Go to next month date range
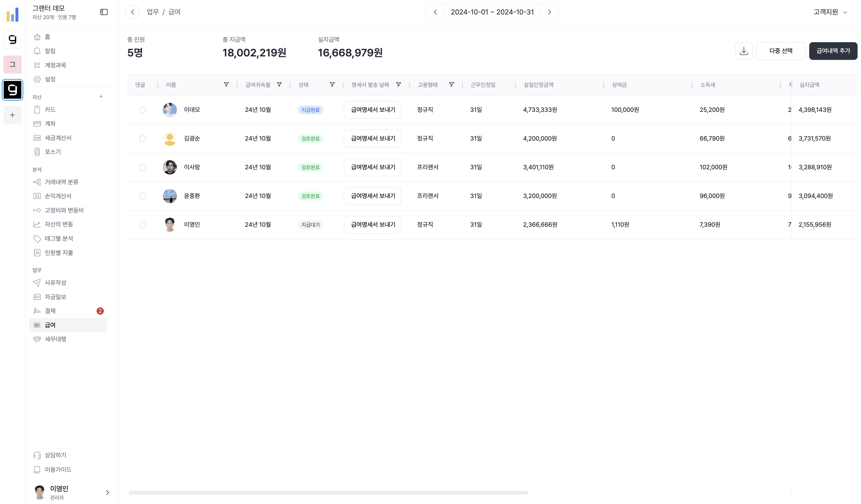The image size is (861, 504). point(549,12)
